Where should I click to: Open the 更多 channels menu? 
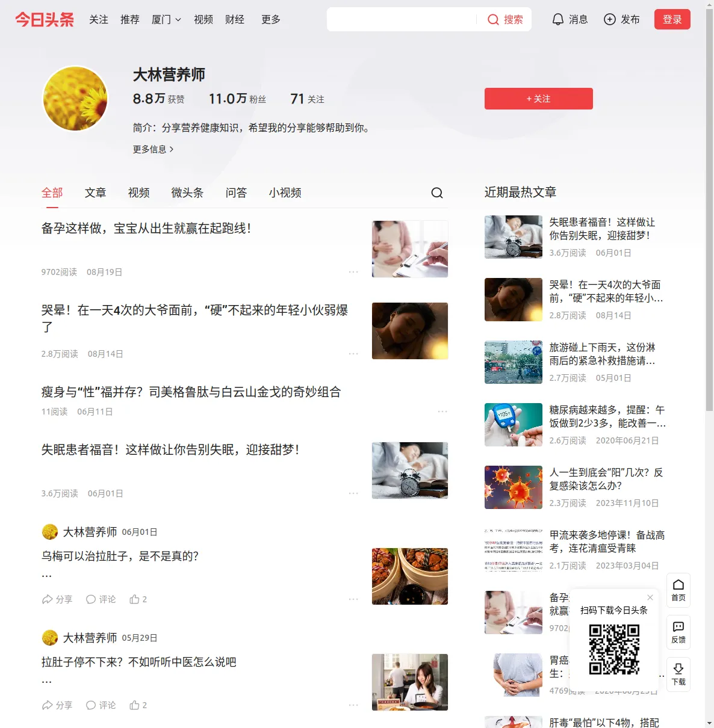[x=271, y=19]
